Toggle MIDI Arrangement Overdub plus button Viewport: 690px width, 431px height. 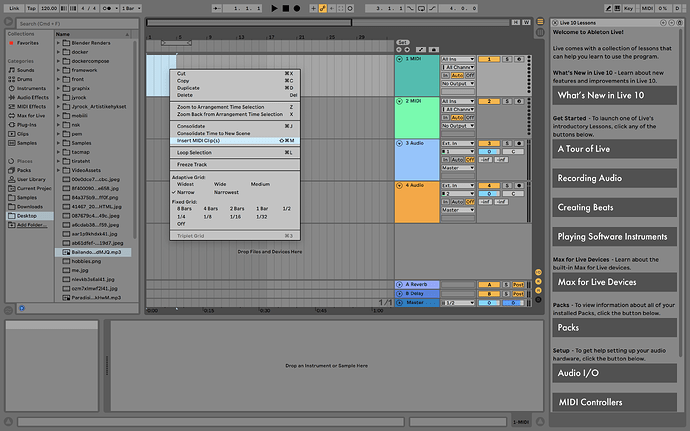click(x=313, y=8)
